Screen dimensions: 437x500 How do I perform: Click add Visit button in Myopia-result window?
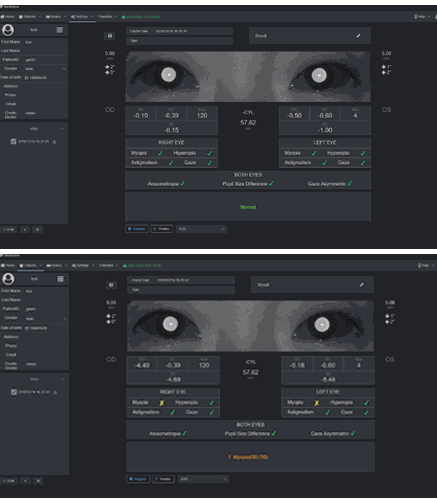pyautogui.click(x=9, y=481)
